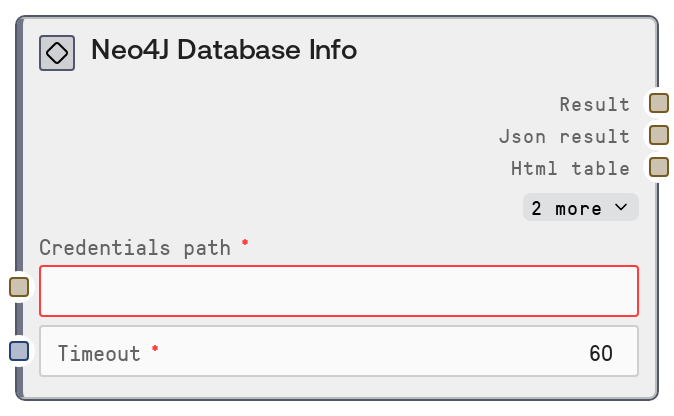Image resolution: width=674 pixels, height=416 pixels.
Task: Click the Timeout label text
Action: (99, 353)
